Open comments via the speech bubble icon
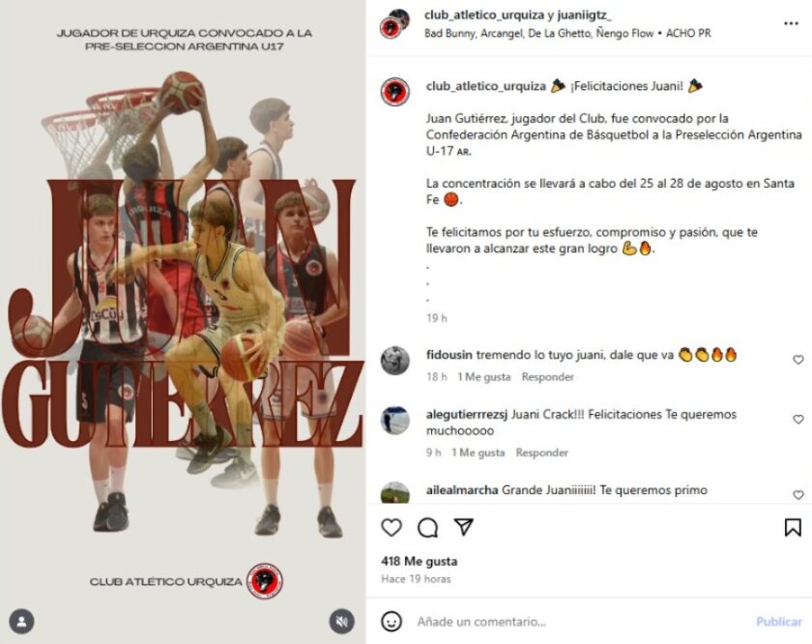Screen dimensions: 812x644 [x=427, y=527]
